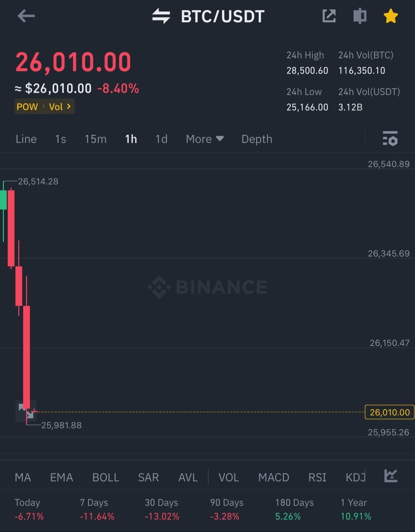The image size is (415, 532).
Task: Switch to the 15m interval tab
Action: click(95, 139)
